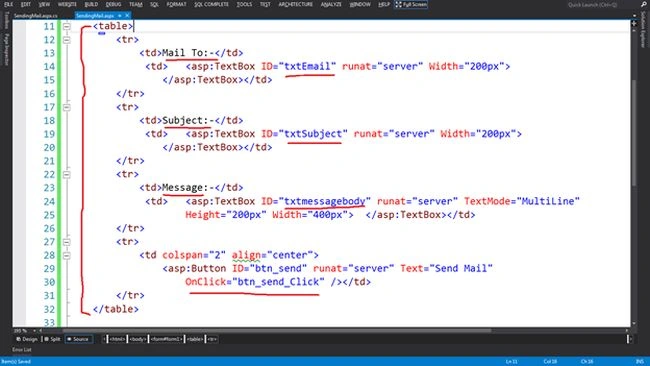650x366 pixels.
Task: Open the TOOLS menu
Action: (x=244, y=4)
